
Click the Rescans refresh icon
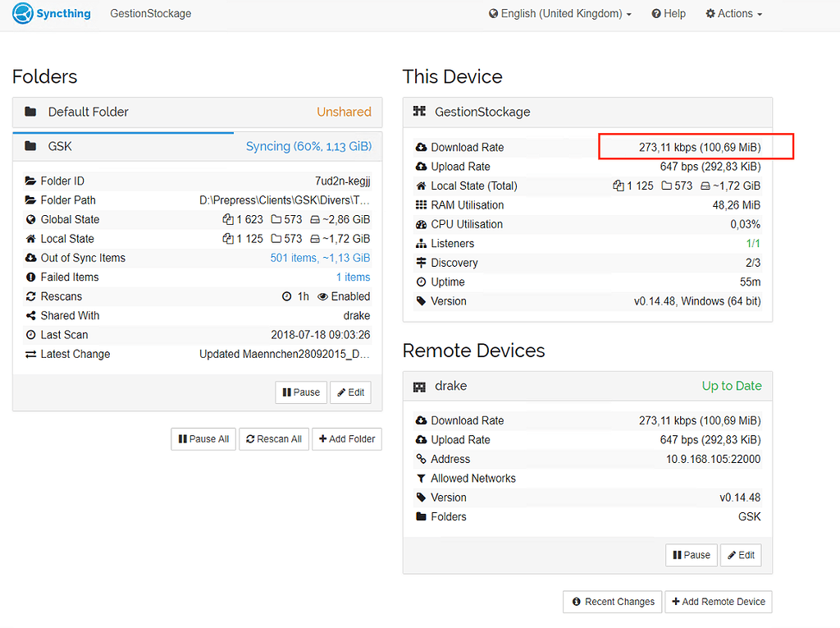click(x=30, y=296)
